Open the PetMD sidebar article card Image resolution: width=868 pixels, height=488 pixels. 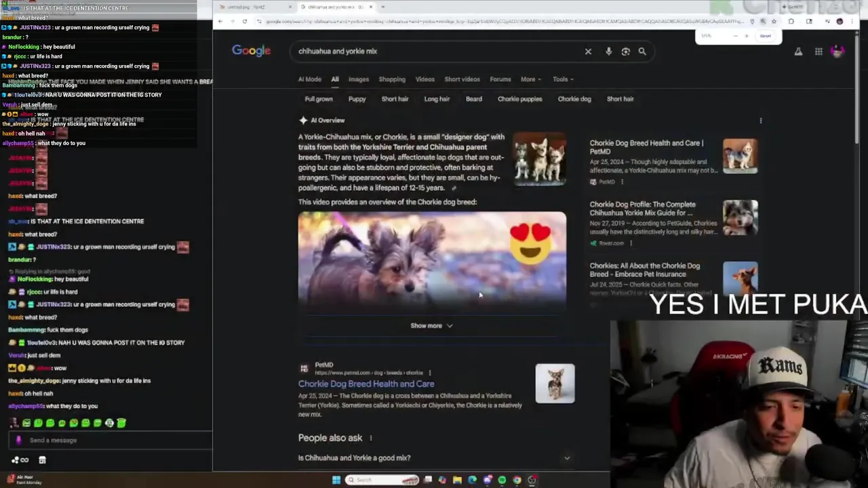tap(673, 162)
